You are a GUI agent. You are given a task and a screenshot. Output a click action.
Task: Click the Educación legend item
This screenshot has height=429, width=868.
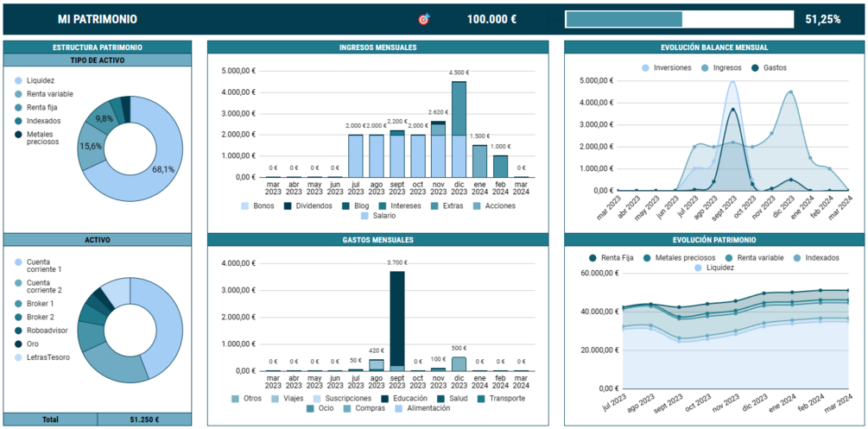(404, 398)
